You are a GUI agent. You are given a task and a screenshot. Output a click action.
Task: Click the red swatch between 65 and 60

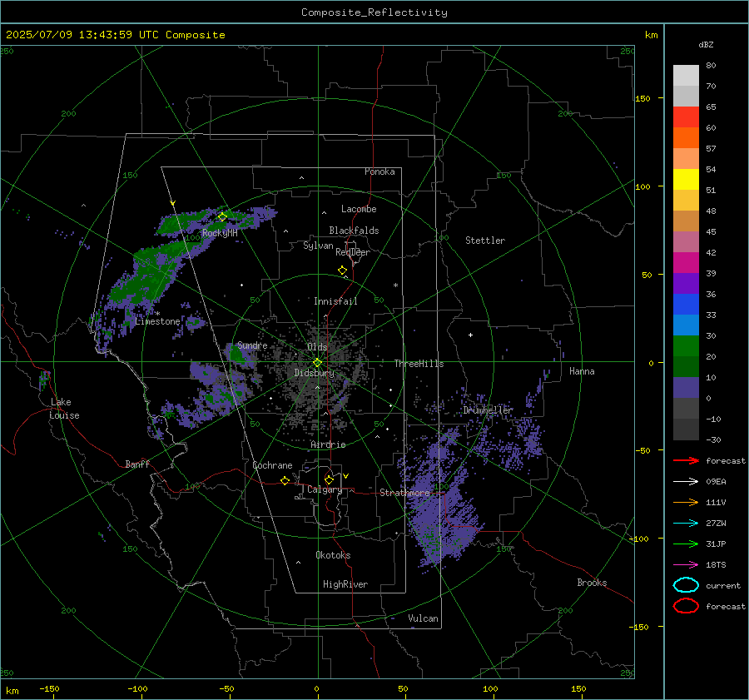[x=686, y=117]
